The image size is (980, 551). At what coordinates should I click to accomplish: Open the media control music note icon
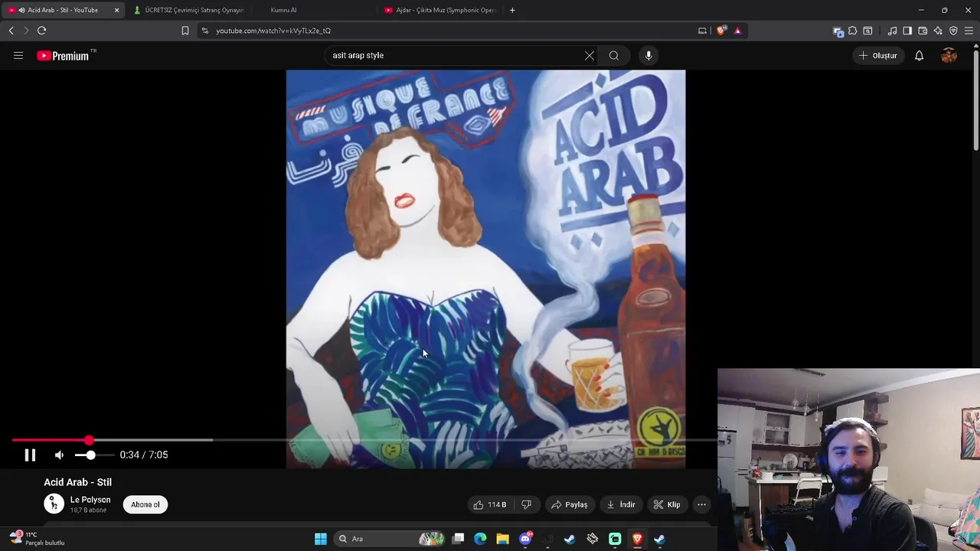pyautogui.click(x=892, y=31)
